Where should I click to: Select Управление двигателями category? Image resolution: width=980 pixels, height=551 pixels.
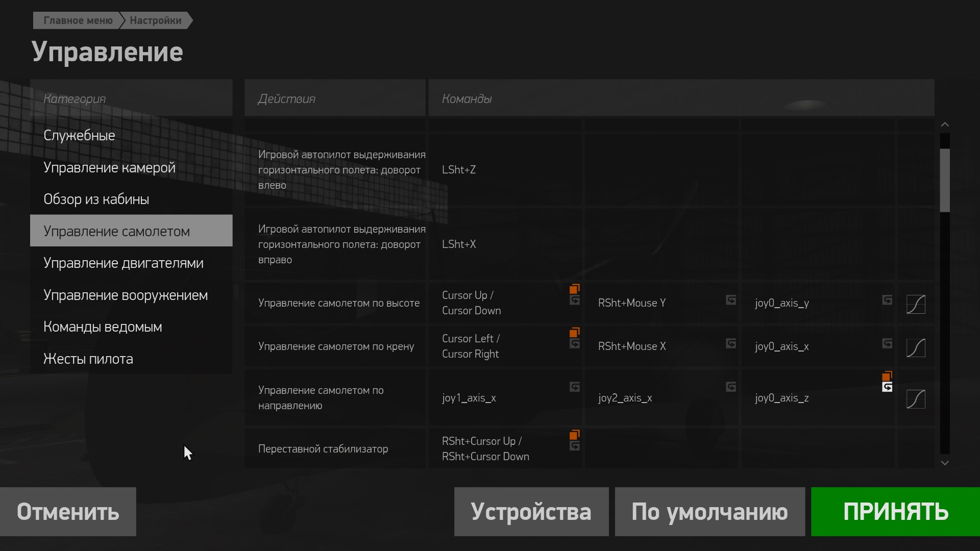click(x=124, y=263)
